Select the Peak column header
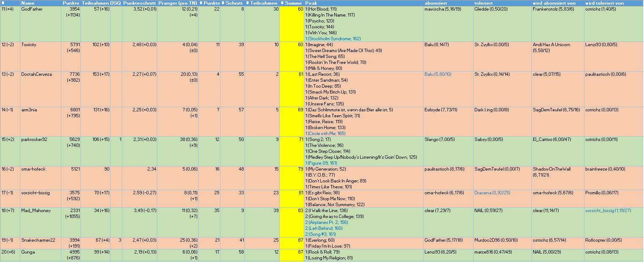The width and height of the screenshot is (644, 262). (311, 3)
